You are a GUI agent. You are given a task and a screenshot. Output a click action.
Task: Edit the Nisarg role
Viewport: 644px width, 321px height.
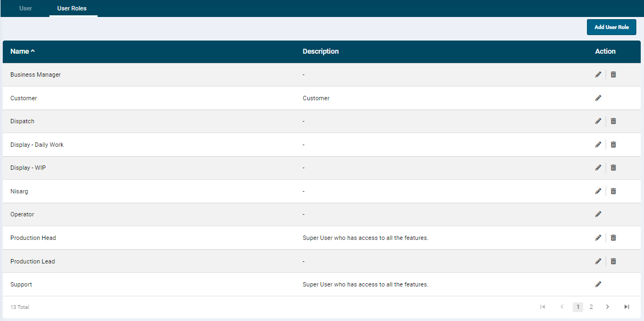(x=598, y=191)
